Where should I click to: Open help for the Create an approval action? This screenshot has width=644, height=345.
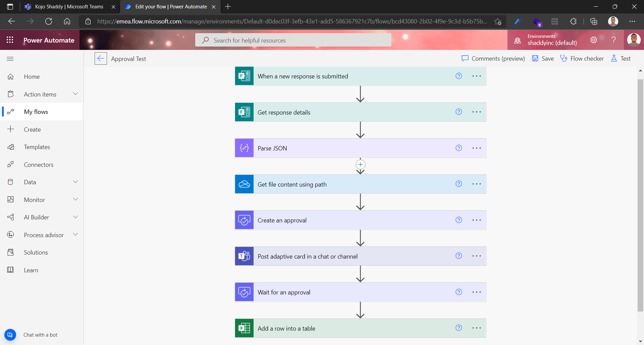coord(459,220)
